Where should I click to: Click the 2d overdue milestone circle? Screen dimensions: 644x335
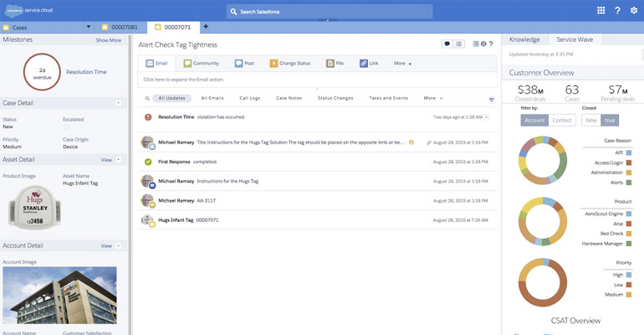point(42,72)
